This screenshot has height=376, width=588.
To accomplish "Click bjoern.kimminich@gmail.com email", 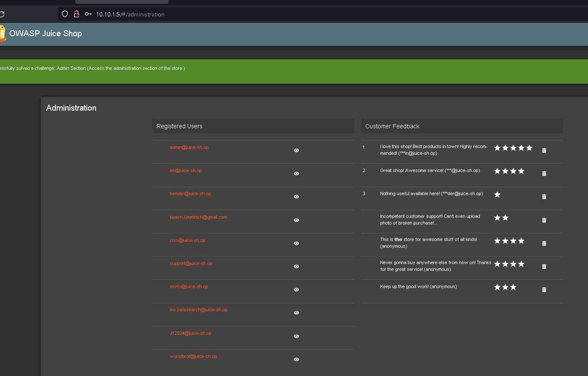I will [198, 217].
